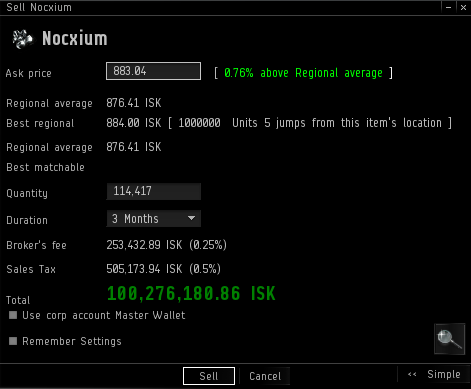
Task: Switch to Simple view mode
Action: pos(434,374)
